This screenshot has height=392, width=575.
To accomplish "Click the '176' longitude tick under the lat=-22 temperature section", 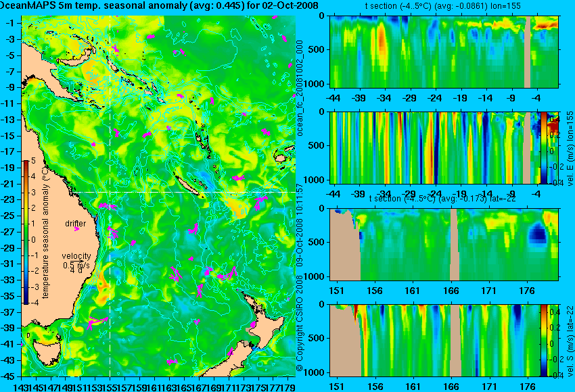I will click(x=527, y=291).
